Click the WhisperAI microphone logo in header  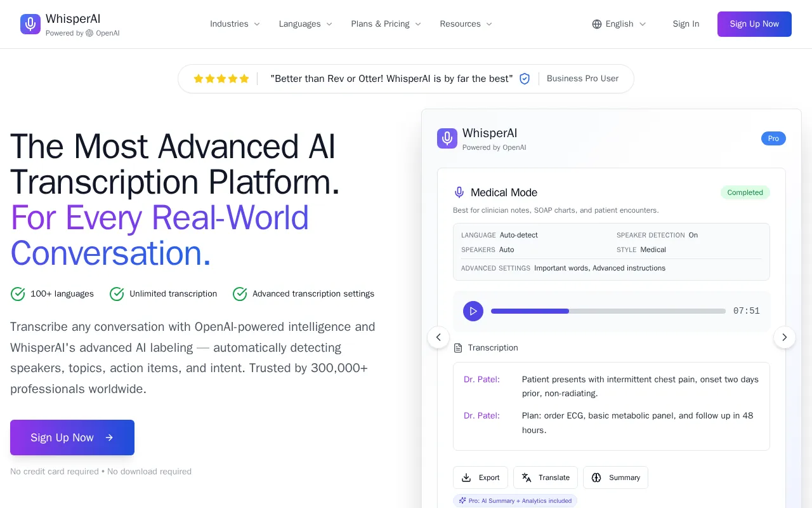[30, 24]
